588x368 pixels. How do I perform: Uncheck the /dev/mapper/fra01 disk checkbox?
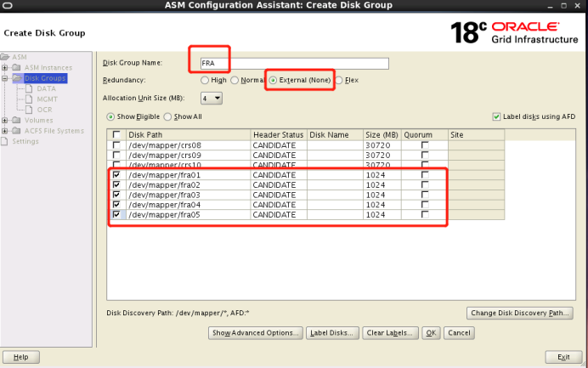[116, 175]
